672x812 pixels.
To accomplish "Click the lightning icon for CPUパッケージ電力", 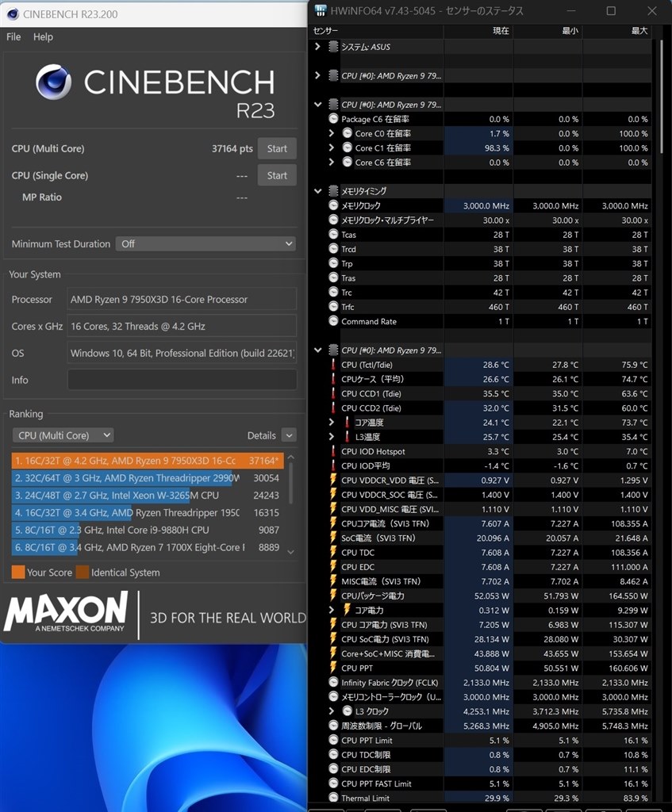I will [x=333, y=596].
